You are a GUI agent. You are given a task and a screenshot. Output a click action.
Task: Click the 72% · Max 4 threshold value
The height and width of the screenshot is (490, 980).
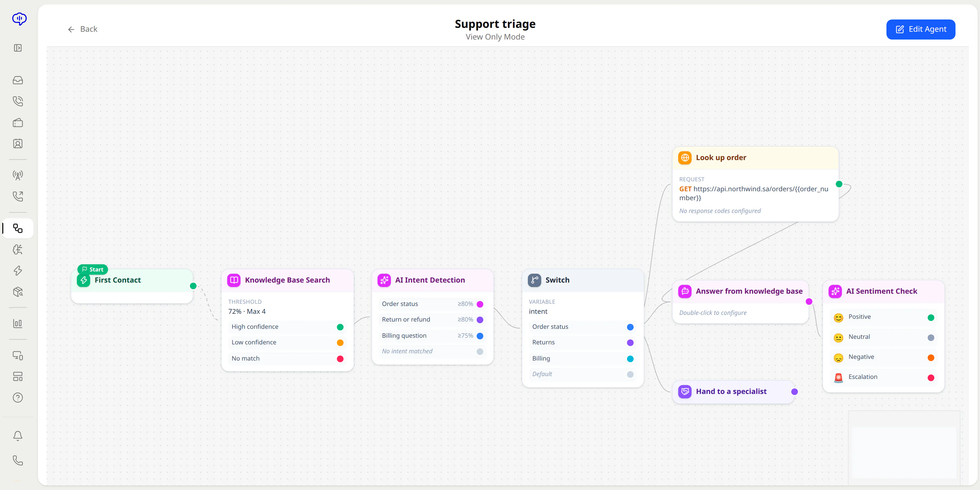pos(247,312)
